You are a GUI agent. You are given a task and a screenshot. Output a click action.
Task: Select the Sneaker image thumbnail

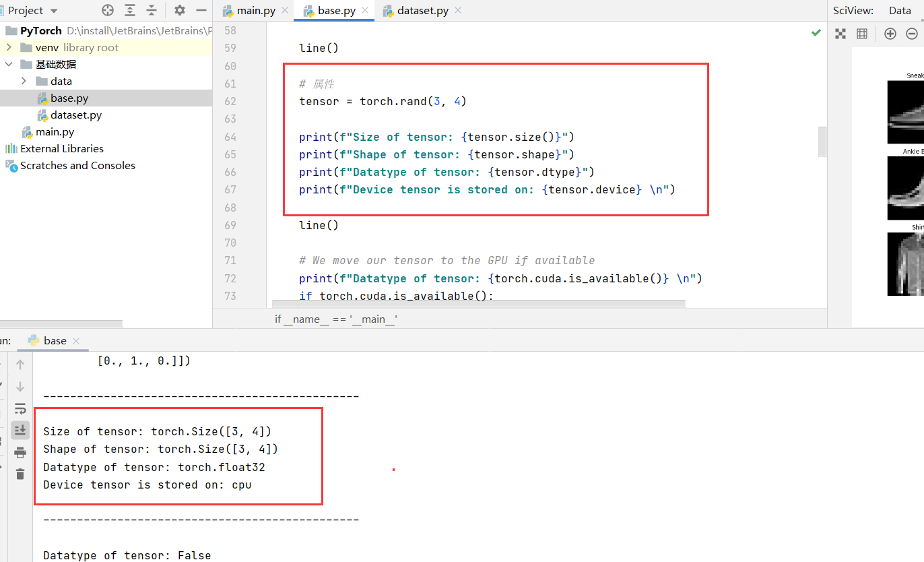[909, 113]
